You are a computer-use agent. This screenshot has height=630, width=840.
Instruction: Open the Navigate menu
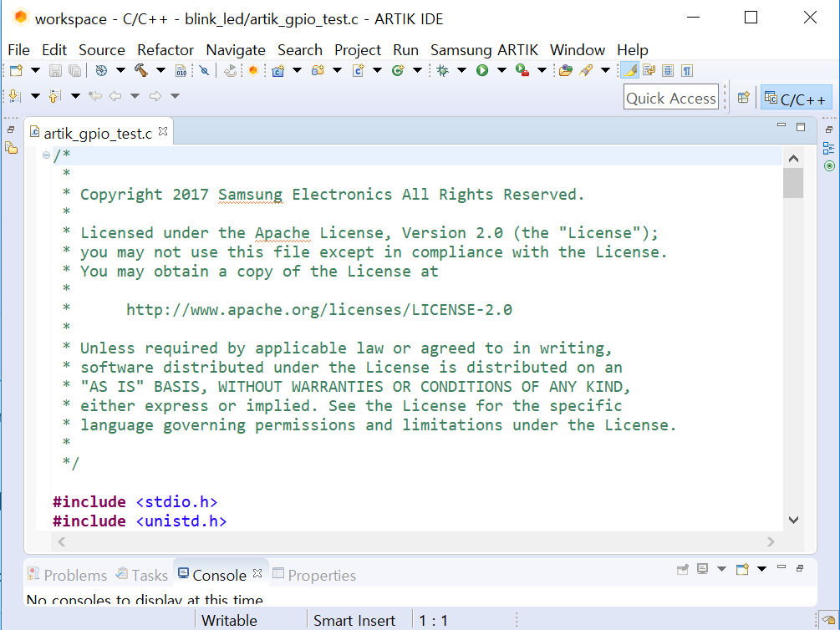pos(236,50)
